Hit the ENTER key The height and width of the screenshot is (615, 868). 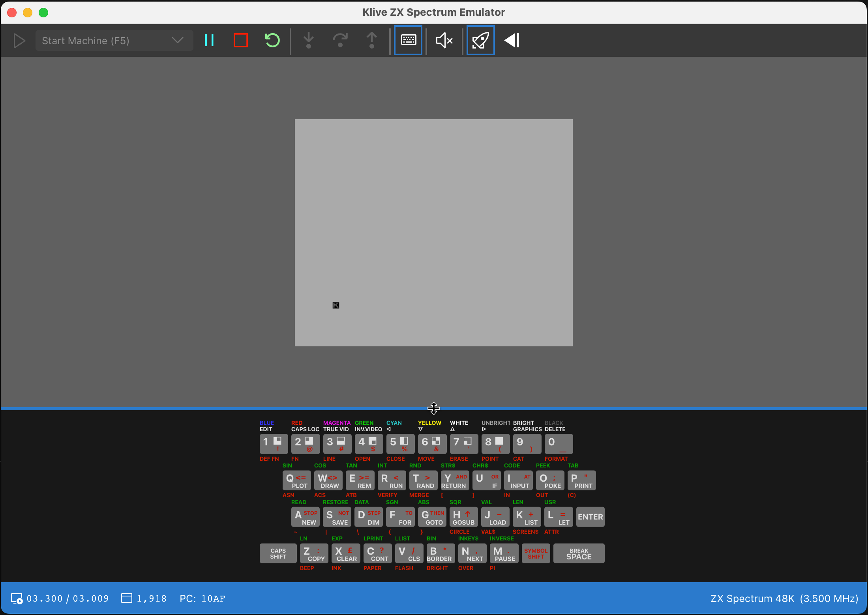click(x=591, y=517)
